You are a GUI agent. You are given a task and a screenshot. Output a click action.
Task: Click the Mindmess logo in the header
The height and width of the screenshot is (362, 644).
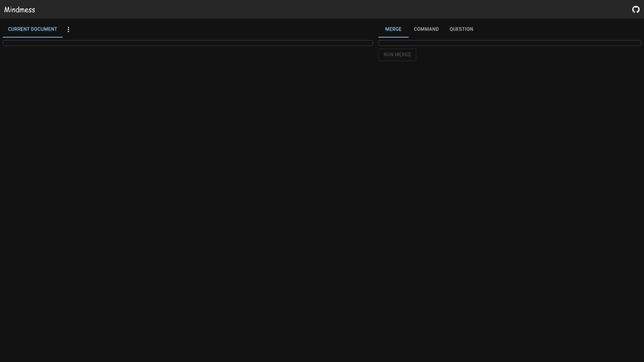[20, 9]
